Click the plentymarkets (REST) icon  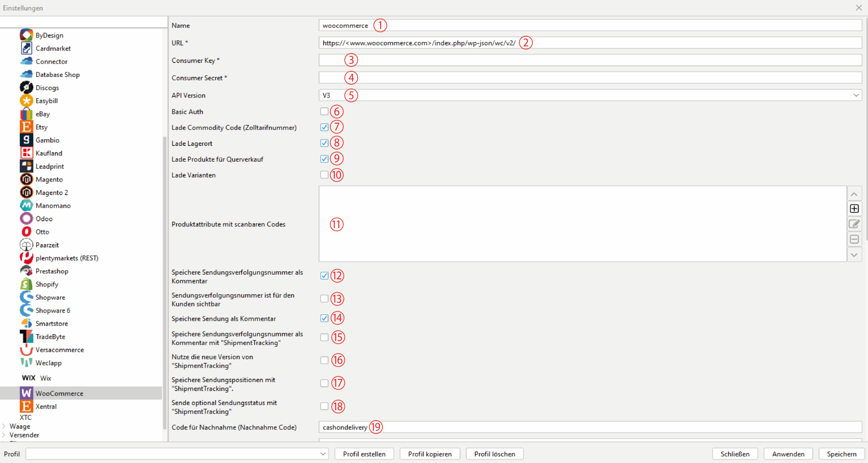pyautogui.click(x=26, y=258)
